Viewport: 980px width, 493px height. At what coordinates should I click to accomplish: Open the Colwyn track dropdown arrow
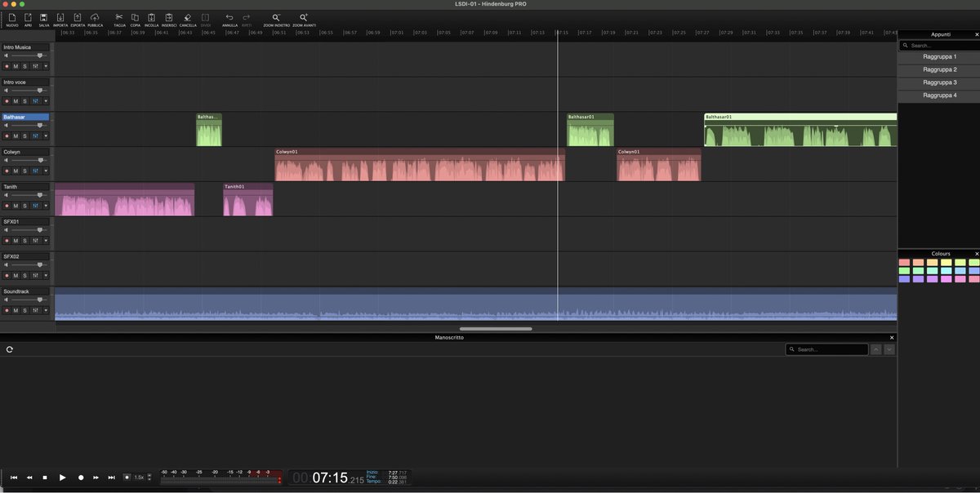(x=46, y=171)
